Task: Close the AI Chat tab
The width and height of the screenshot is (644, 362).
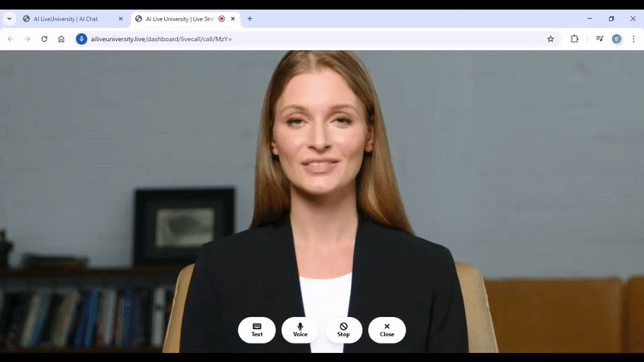Action: click(x=121, y=19)
